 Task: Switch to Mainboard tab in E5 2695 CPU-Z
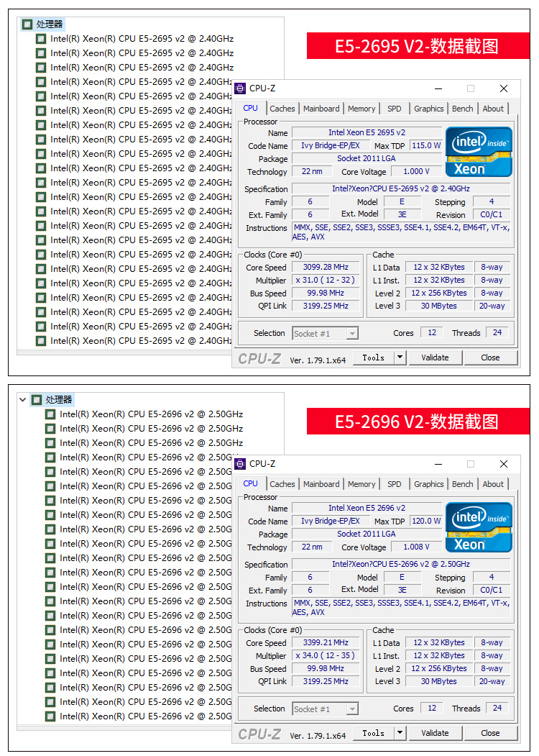click(321, 109)
